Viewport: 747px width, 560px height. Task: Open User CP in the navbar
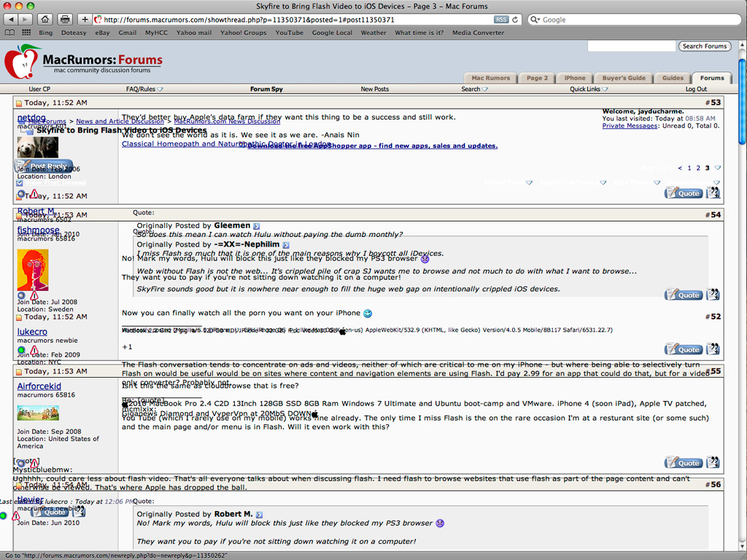point(39,89)
